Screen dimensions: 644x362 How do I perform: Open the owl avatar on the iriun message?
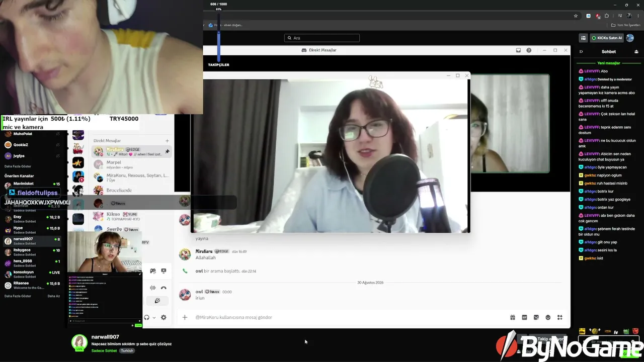(185, 295)
